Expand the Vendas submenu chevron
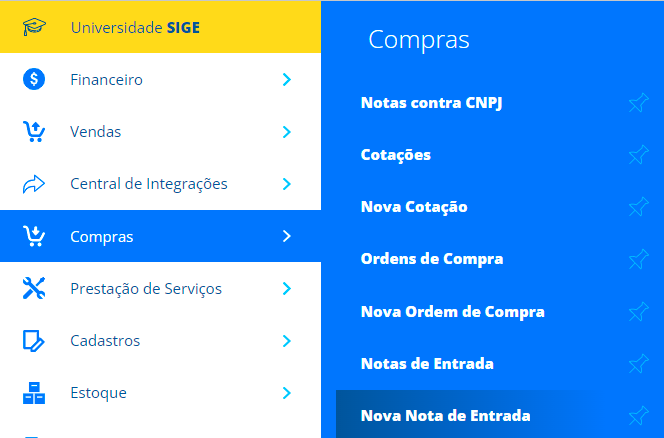 [x=287, y=132]
